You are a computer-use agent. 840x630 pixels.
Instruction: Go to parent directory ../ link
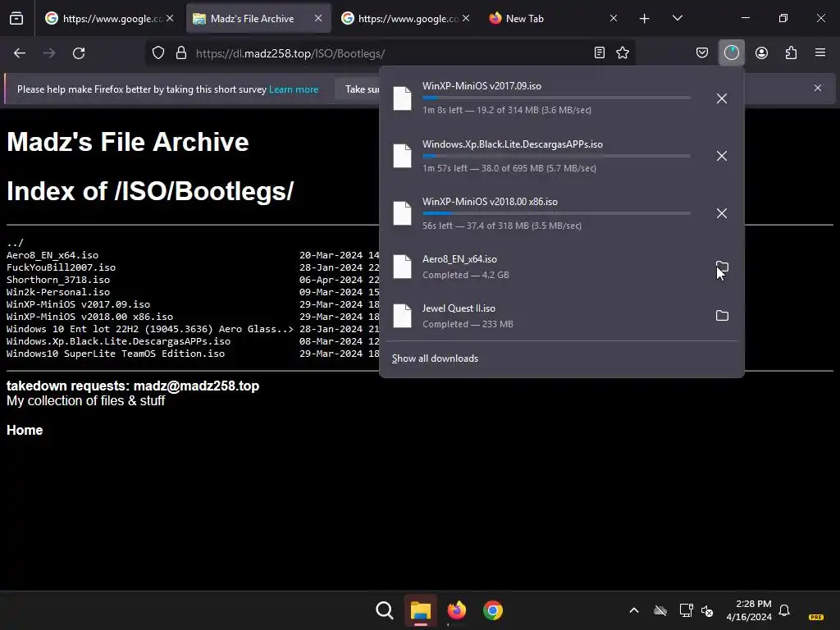[15, 243]
